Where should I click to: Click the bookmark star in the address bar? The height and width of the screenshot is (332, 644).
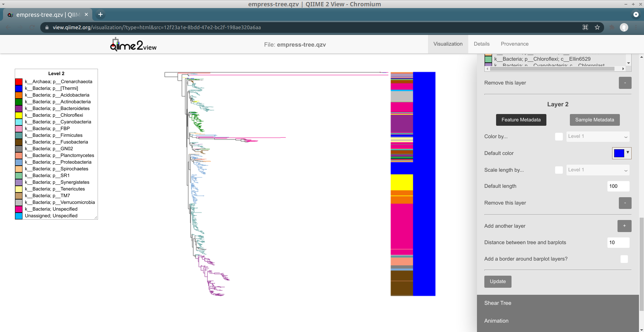597,27
